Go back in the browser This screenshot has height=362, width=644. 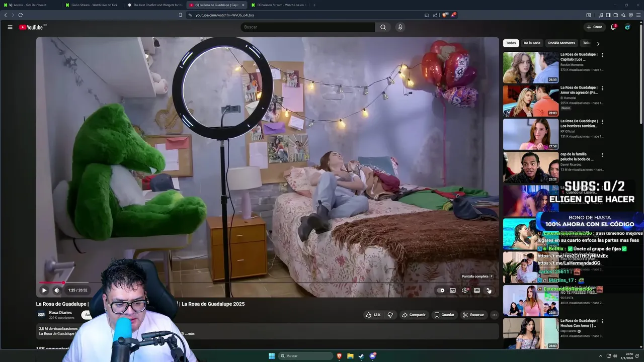coord(6,15)
